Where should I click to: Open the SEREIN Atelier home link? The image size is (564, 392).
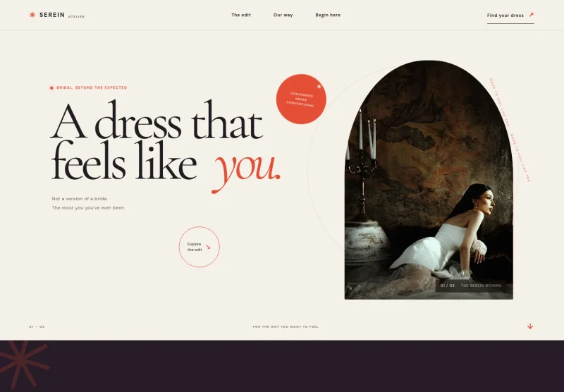pyautogui.click(x=57, y=15)
